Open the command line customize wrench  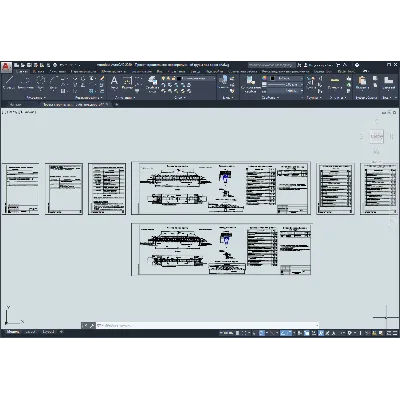91,326
